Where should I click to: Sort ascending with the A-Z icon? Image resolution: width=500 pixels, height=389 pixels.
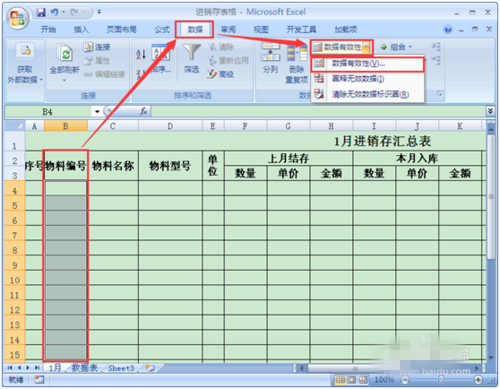tap(141, 54)
